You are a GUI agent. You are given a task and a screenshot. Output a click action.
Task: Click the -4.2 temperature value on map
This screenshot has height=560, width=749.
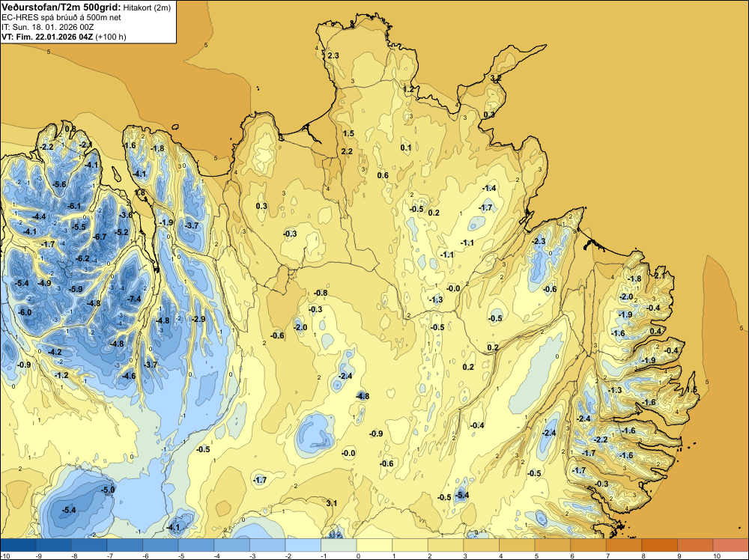[55, 353]
